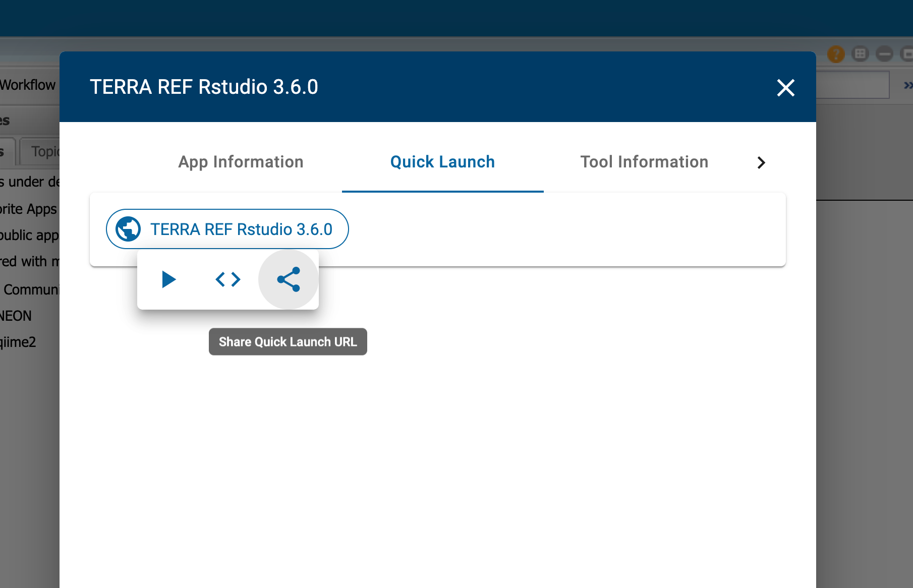This screenshot has width=913, height=588.
Task: Click the grid layout icon in background window
Action: coord(860,53)
